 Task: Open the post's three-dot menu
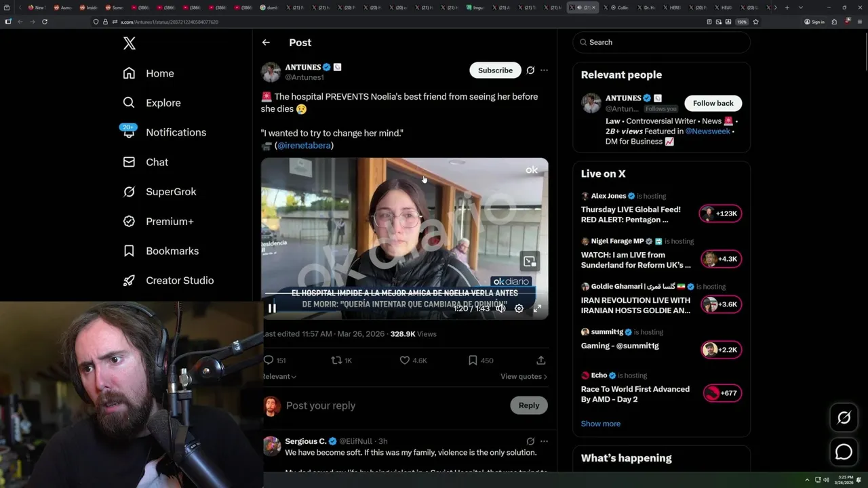click(544, 70)
